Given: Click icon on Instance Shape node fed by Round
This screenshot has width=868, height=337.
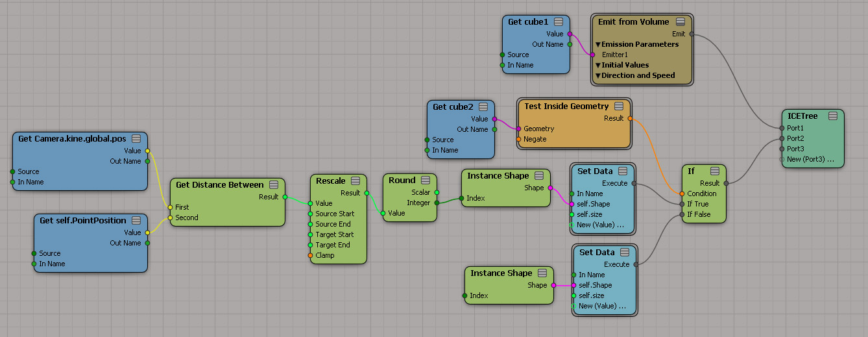Looking at the screenshot, I should click(539, 176).
